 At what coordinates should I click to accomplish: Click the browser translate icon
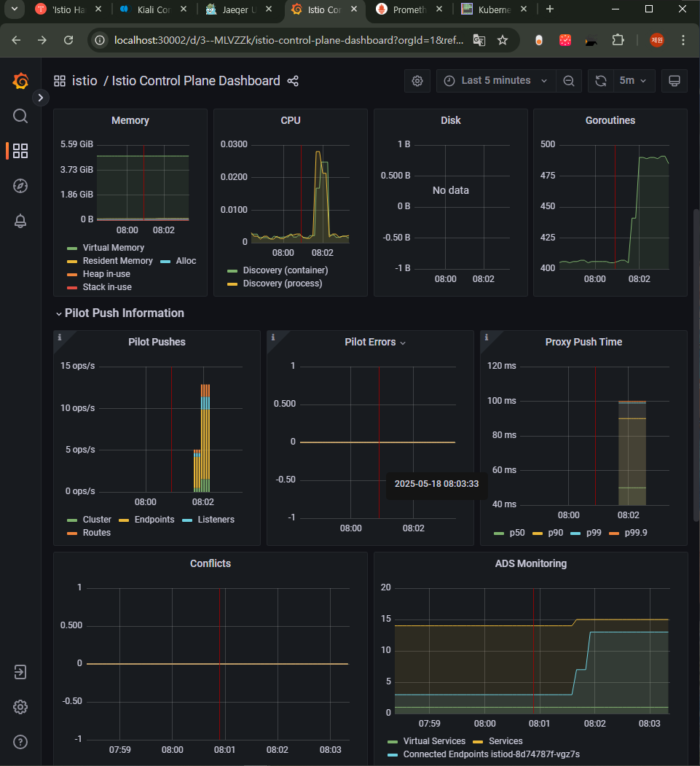[x=479, y=41]
